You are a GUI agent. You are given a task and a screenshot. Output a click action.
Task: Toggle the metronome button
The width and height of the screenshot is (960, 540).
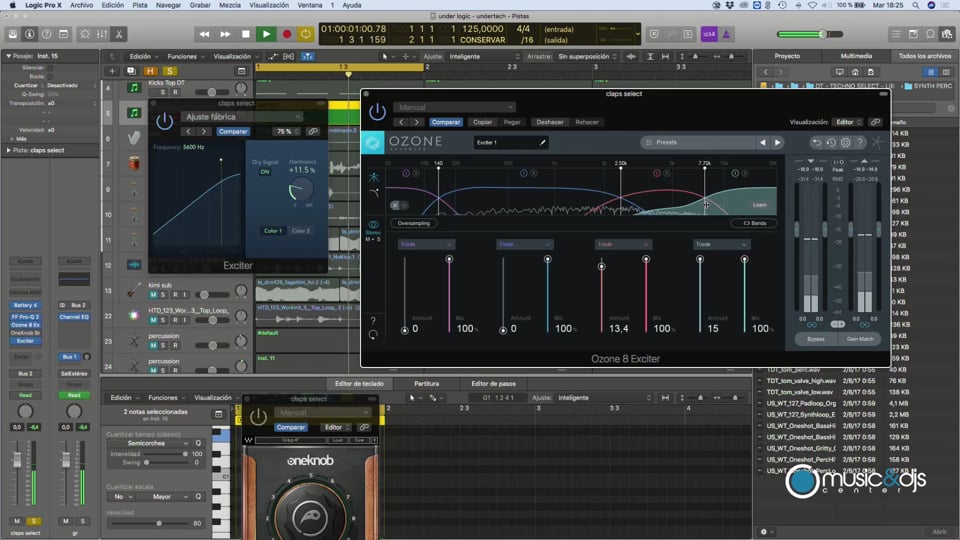pos(727,34)
